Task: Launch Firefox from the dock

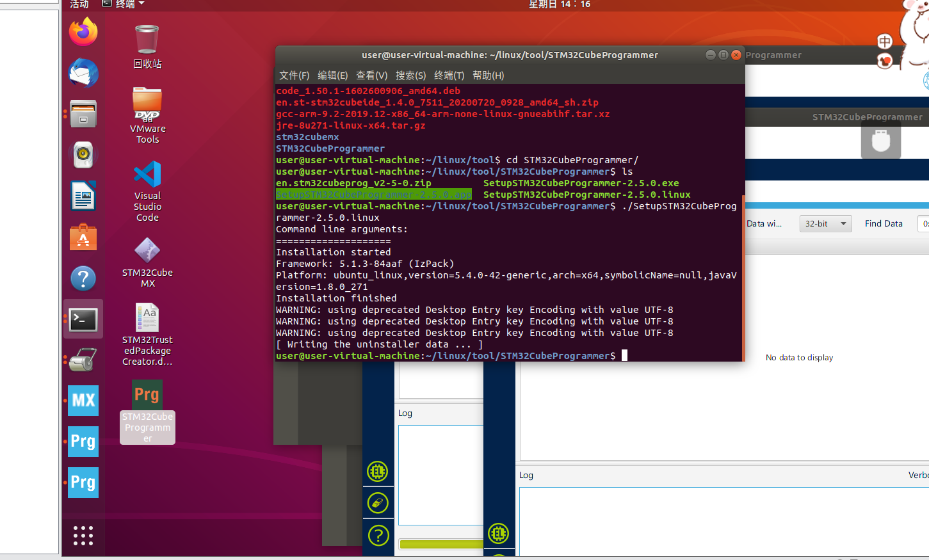Action: 83,31
